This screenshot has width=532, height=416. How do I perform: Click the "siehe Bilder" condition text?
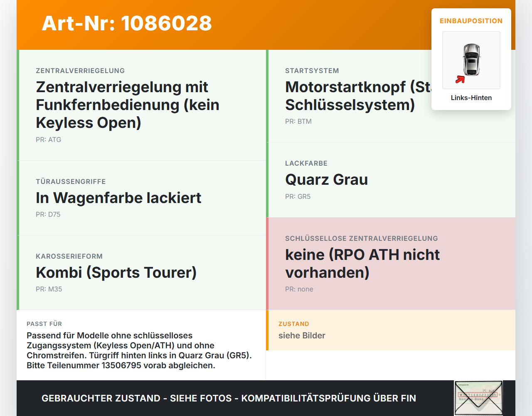click(x=302, y=335)
